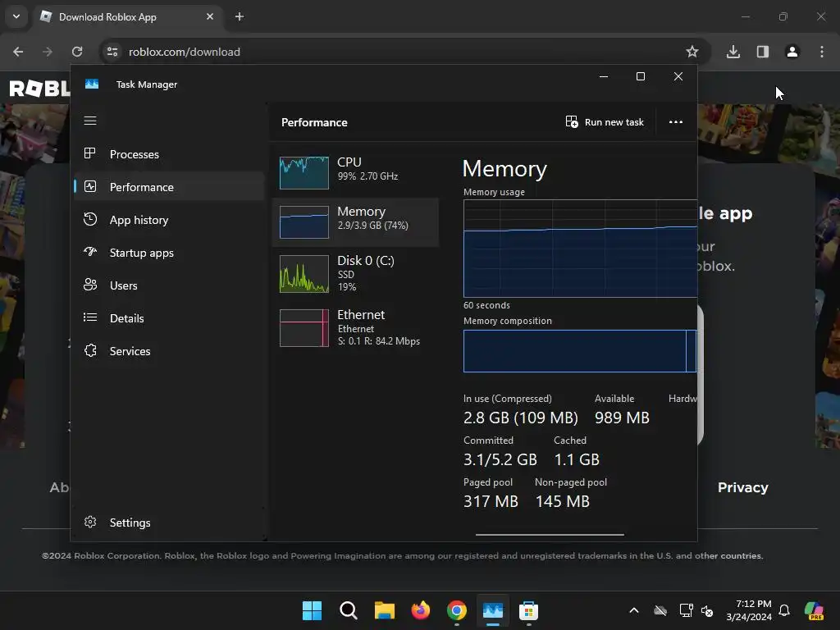Select the Ethernet network graph
840x630 pixels.
pyautogui.click(x=304, y=328)
